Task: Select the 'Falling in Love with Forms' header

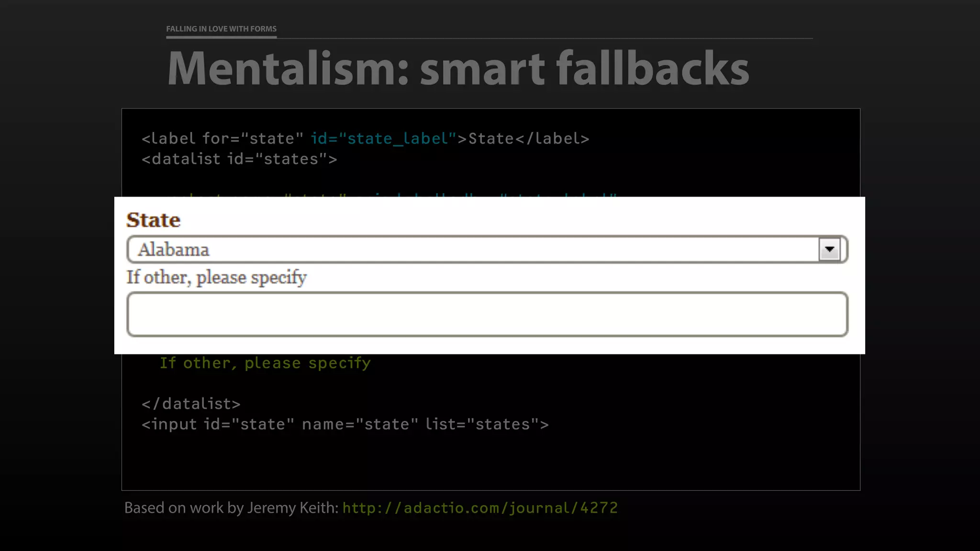Action: (x=221, y=29)
